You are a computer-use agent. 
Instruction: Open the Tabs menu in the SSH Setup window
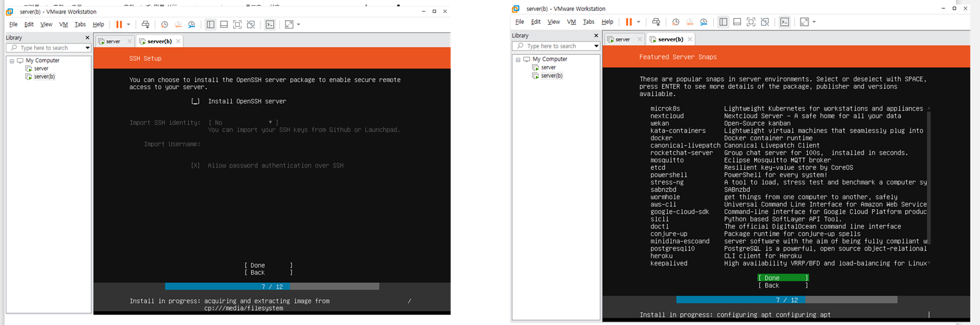click(80, 25)
